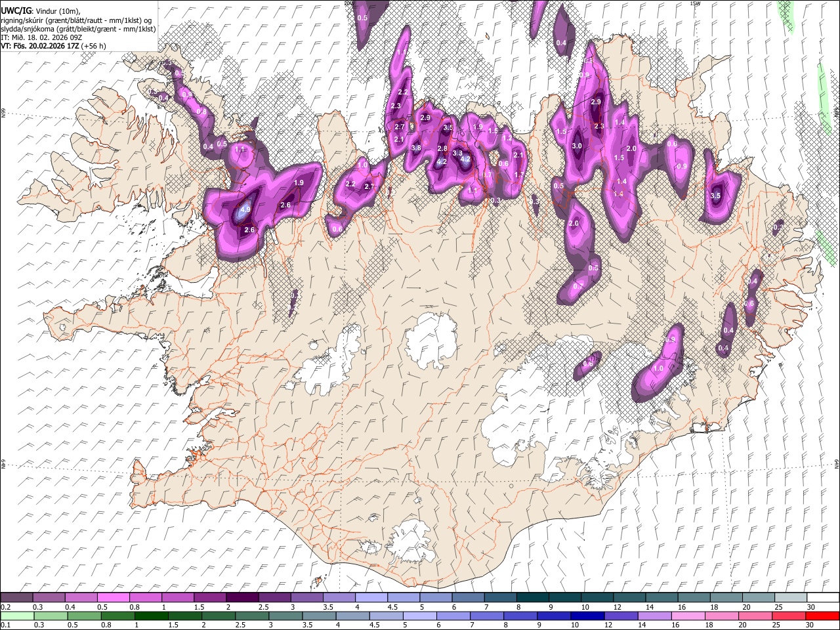Click the 0.7 precipitation value on the map
Viewport: 840px width, 630px height.
[578, 286]
